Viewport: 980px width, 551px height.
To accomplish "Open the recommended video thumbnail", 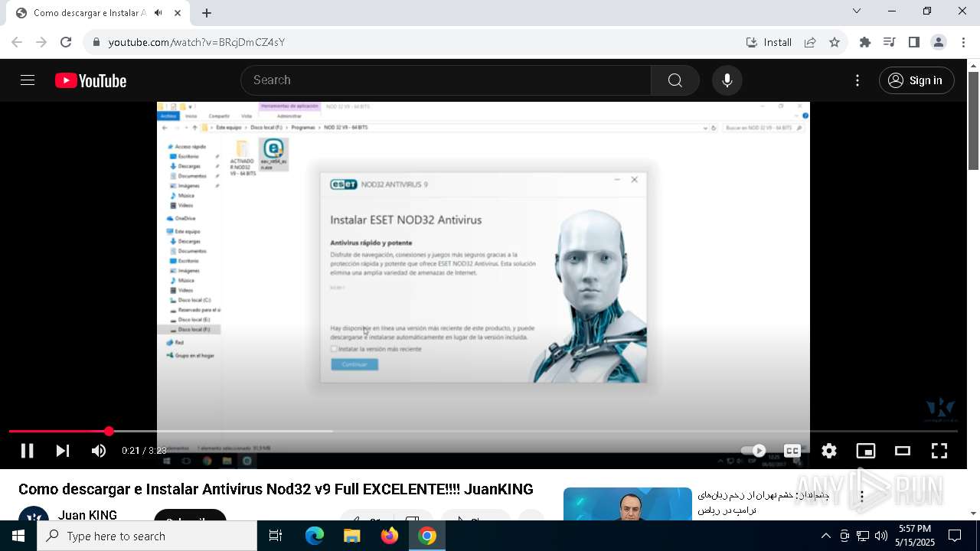I will click(628, 504).
